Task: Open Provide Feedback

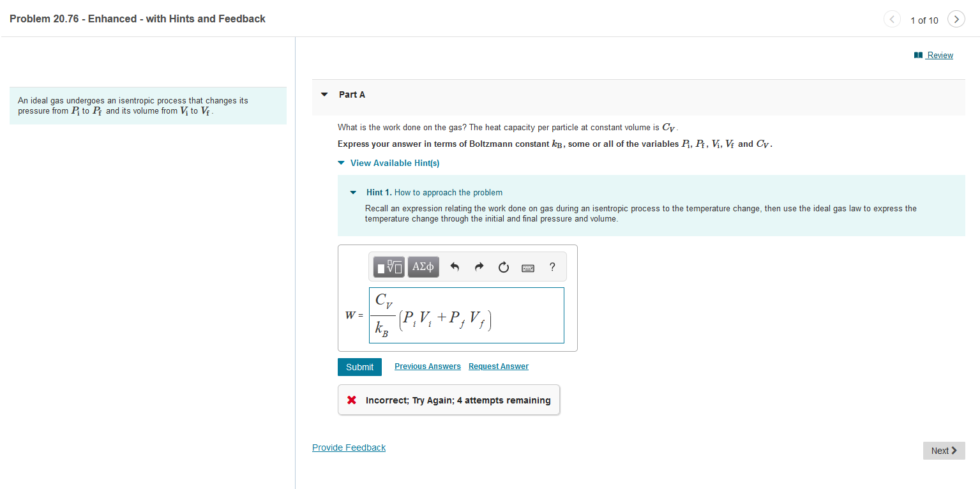Action: coord(349,447)
